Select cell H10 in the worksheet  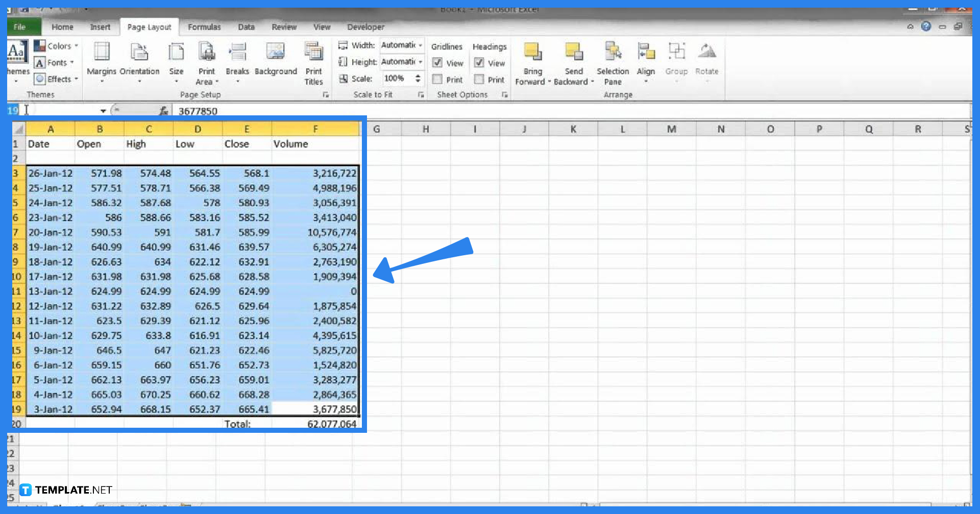(426, 276)
